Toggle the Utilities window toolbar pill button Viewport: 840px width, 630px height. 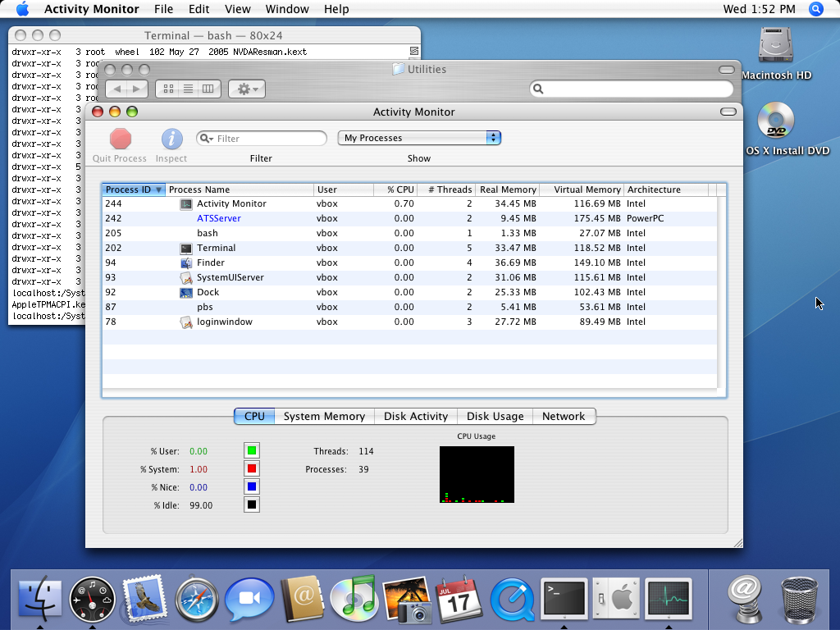[727, 70]
